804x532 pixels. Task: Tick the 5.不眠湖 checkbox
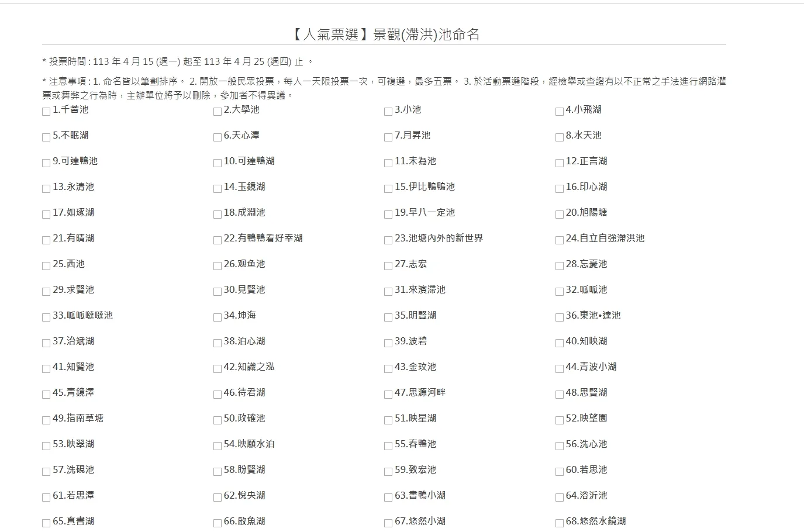46,137
